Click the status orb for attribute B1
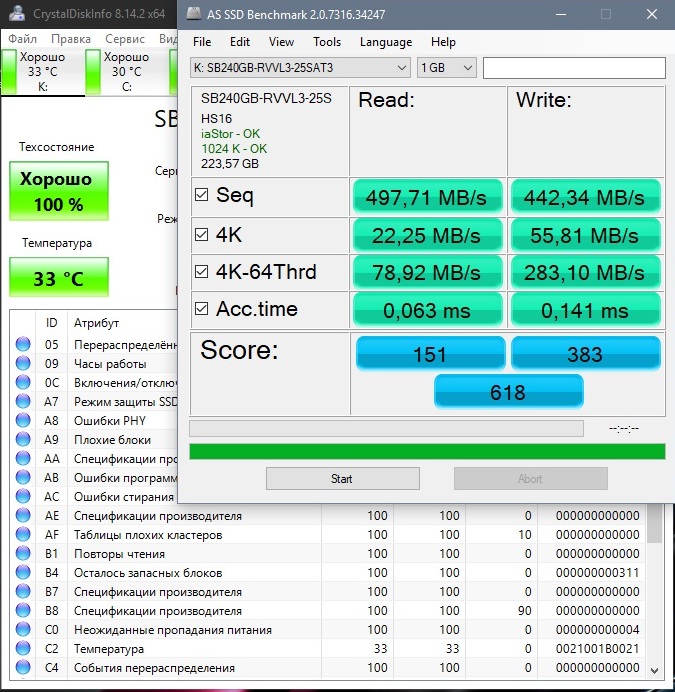 (23, 553)
